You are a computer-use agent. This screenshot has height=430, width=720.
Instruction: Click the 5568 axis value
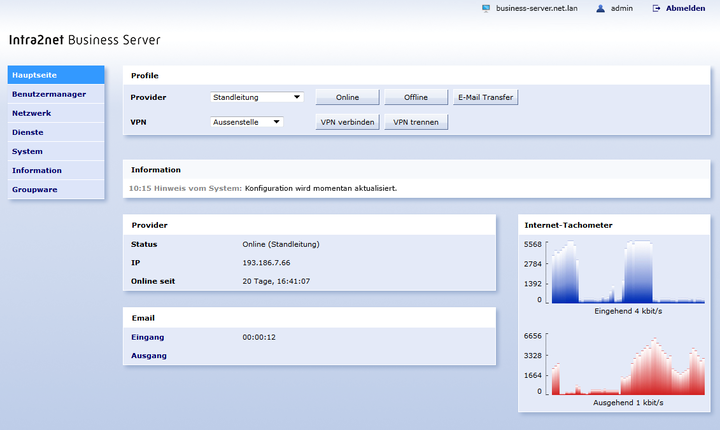click(x=533, y=244)
